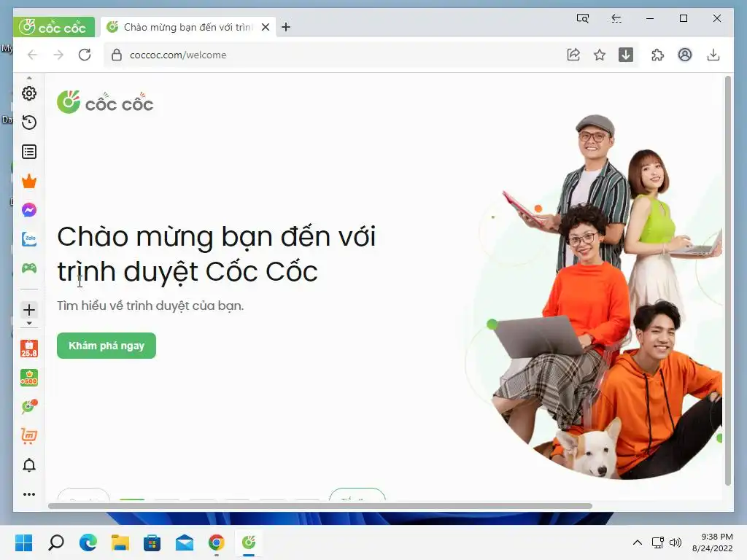Open extensions puzzle icon
747x560 pixels.
click(657, 55)
